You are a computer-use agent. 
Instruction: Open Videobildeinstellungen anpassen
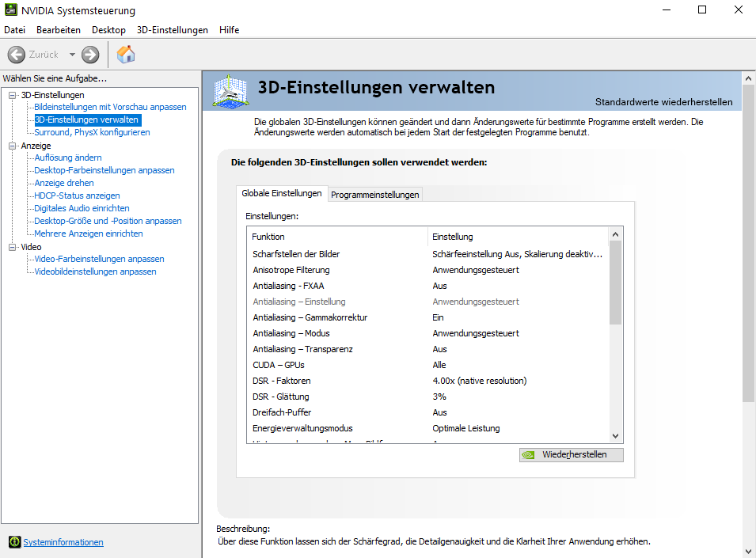[x=95, y=271]
